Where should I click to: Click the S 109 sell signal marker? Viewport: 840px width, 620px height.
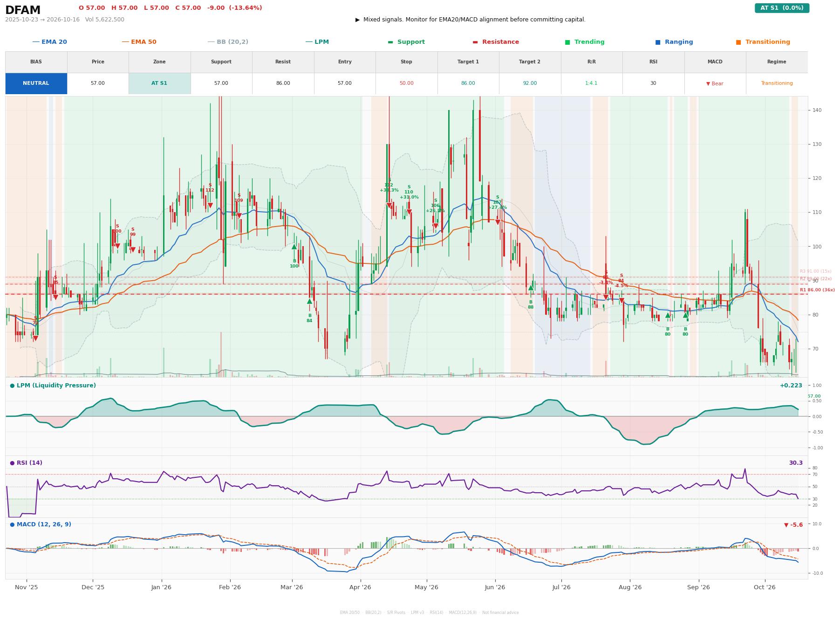[x=239, y=216]
